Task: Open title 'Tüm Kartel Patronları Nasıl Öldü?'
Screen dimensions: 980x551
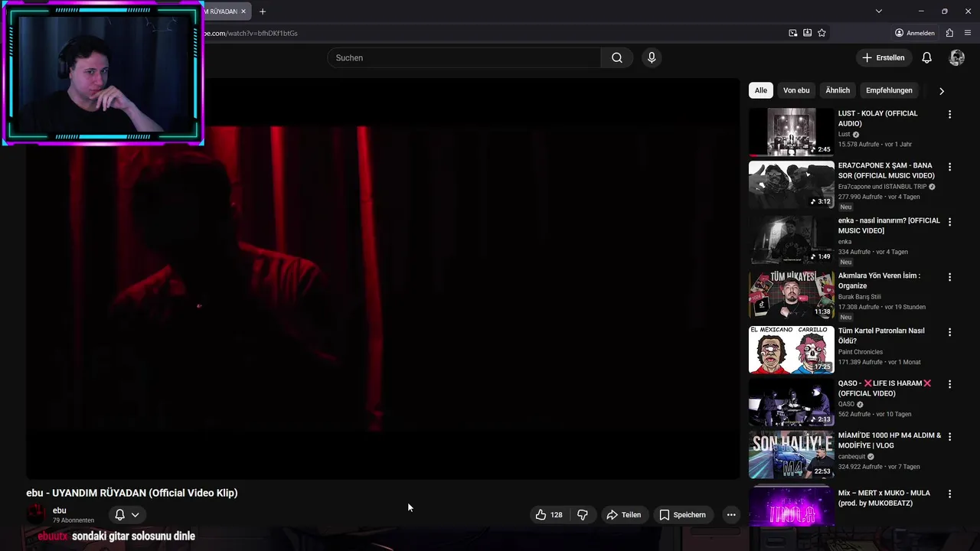Action: point(881,336)
